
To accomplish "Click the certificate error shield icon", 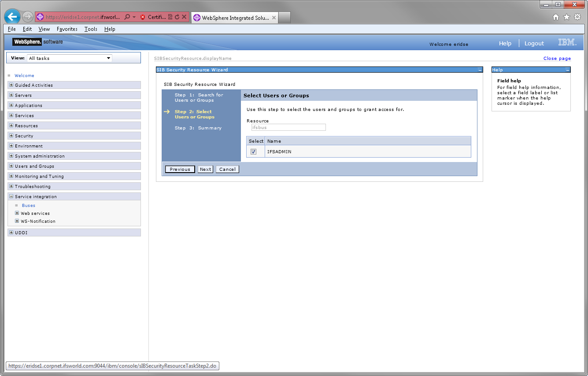I will point(143,17).
